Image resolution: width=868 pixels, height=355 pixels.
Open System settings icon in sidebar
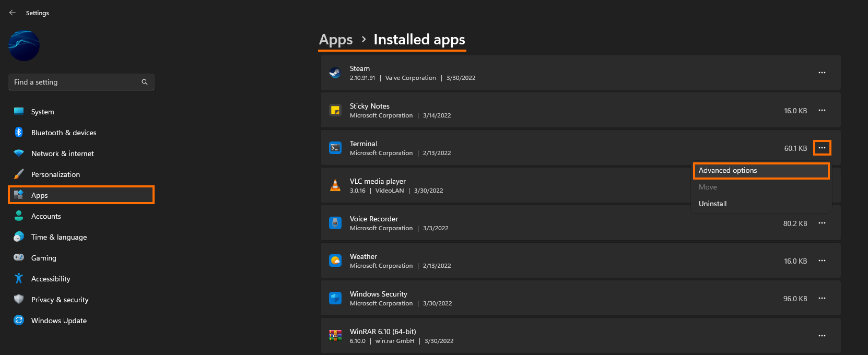[19, 112]
